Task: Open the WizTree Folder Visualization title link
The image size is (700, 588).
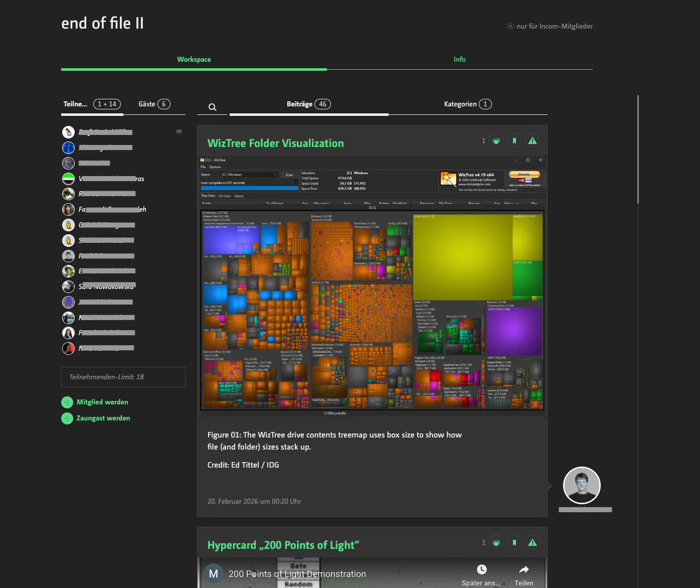Action: (276, 143)
